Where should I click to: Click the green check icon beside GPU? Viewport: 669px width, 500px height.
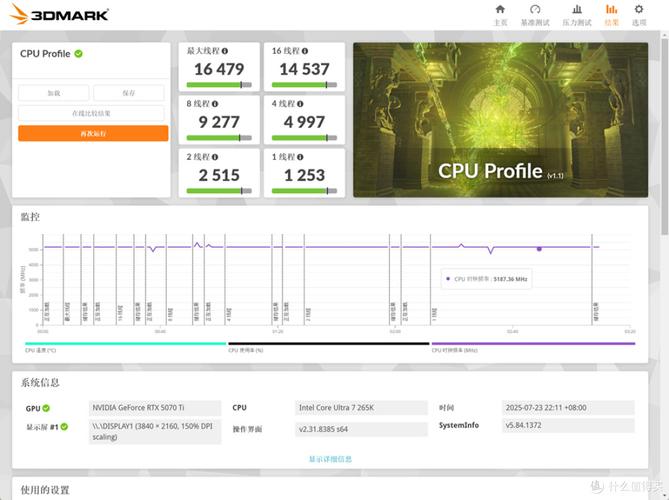pos(46,408)
